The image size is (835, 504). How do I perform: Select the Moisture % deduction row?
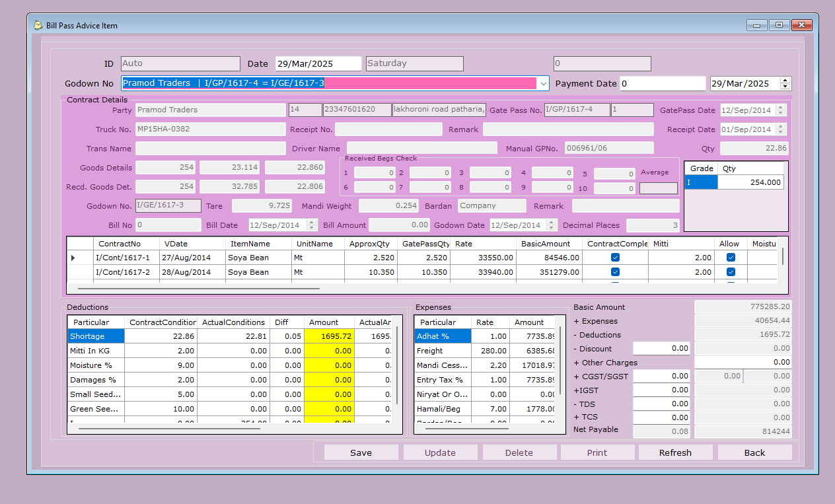(x=96, y=365)
